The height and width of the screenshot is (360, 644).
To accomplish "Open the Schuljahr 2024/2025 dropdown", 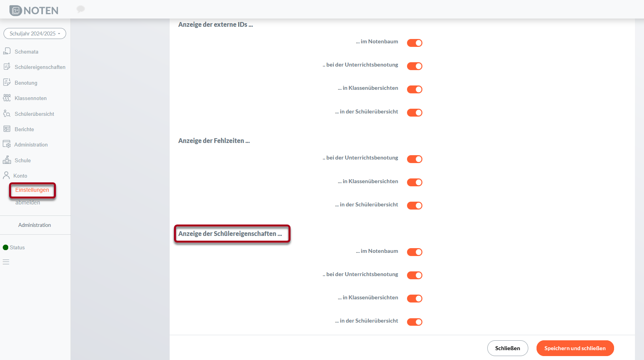I will 35,33.
